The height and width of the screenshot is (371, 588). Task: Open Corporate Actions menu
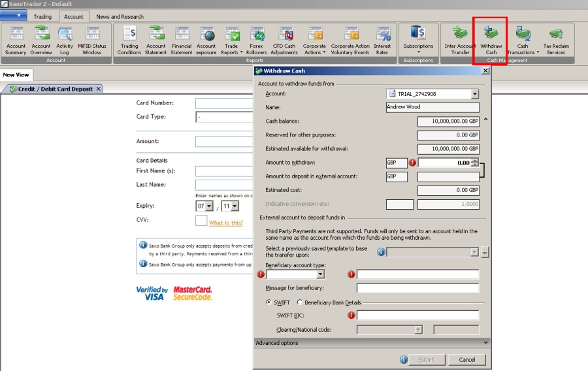[x=314, y=41]
